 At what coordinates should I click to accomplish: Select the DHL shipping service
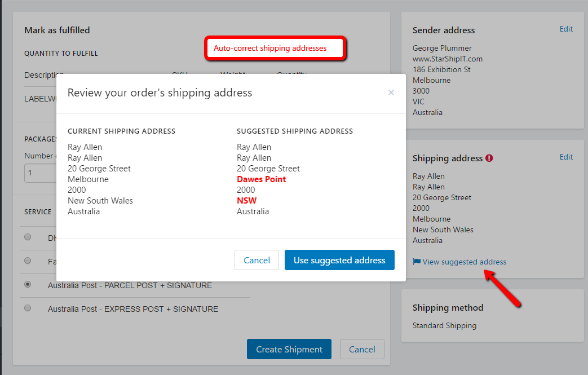(x=28, y=237)
